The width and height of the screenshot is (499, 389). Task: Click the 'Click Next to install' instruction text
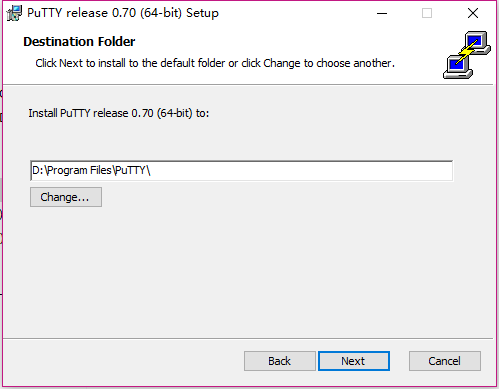(215, 63)
